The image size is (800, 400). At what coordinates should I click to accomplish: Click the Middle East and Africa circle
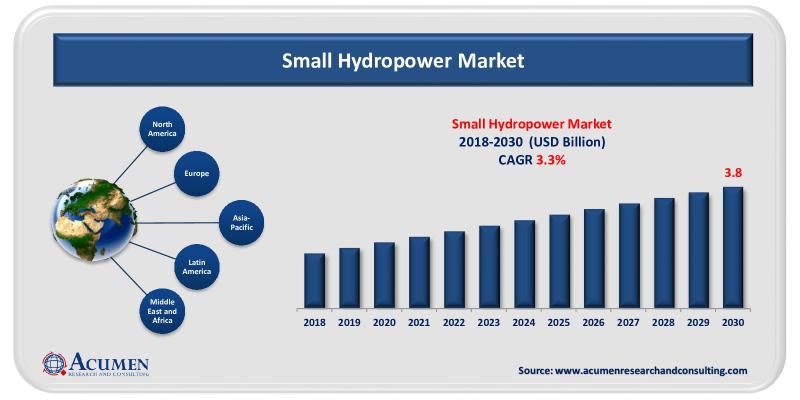pyautogui.click(x=162, y=311)
